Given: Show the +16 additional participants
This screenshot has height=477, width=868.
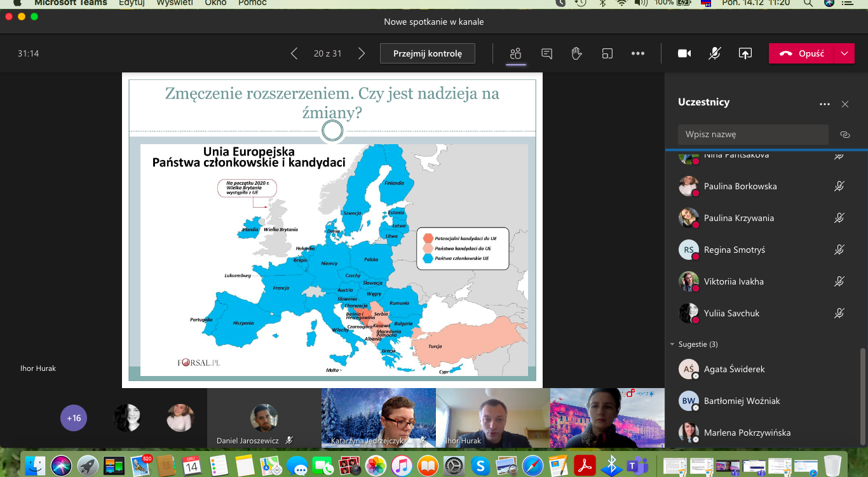Looking at the screenshot, I should coord(74,418).
